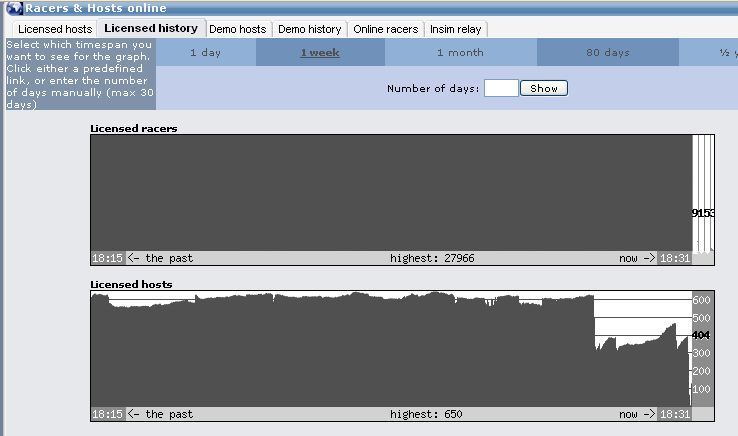
Task: Click the 300 axis label on hosts graph
Action: pos(701,353)
